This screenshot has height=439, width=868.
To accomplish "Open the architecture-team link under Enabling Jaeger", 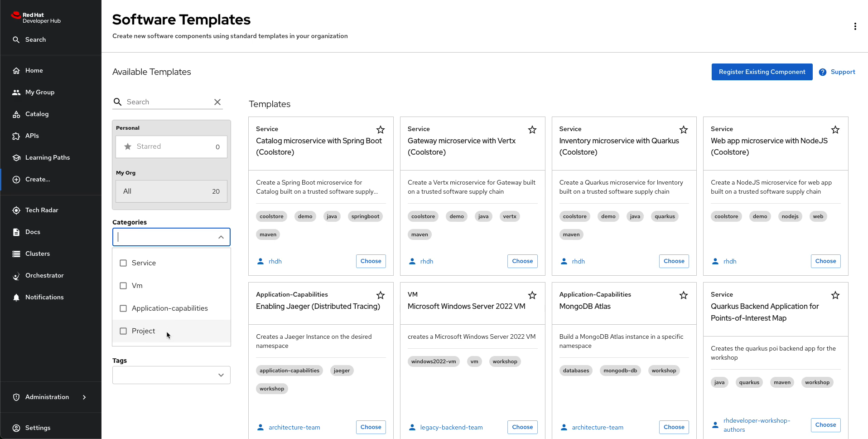I will (x=294, y=427).
